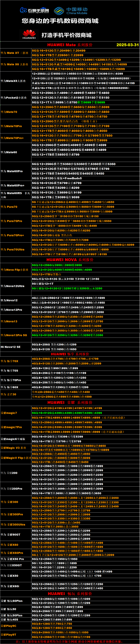Select the headline '您身边的手机数码微商城'
Screen dimensions: 140x644
(x=60, y=21)
